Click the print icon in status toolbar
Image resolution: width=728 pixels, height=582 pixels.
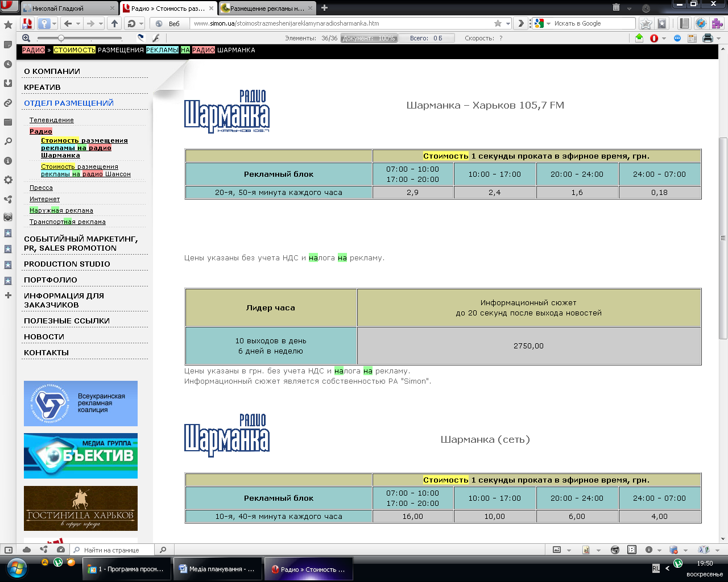point(708,38)
